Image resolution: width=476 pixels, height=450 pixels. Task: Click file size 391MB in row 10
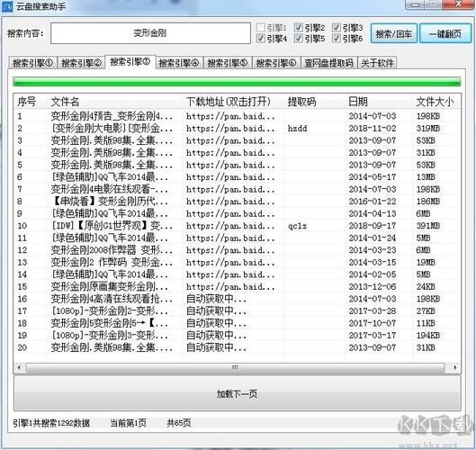[428, 226]
